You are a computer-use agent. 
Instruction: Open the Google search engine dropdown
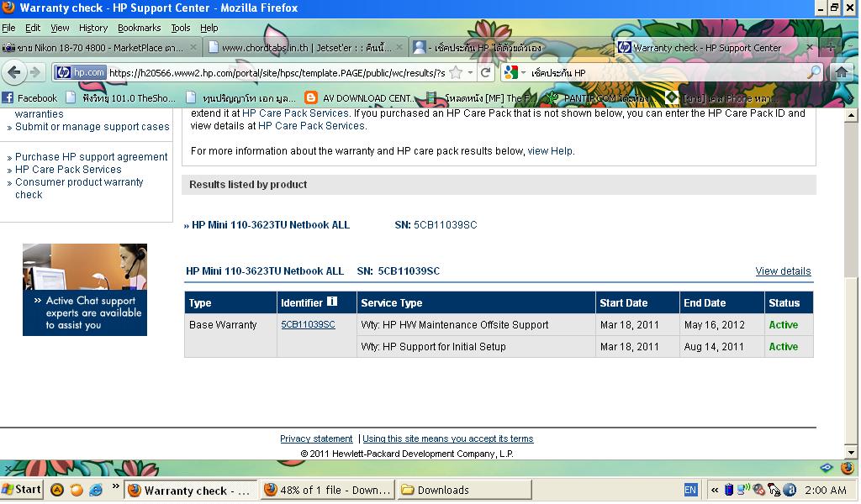pos(515,73)
